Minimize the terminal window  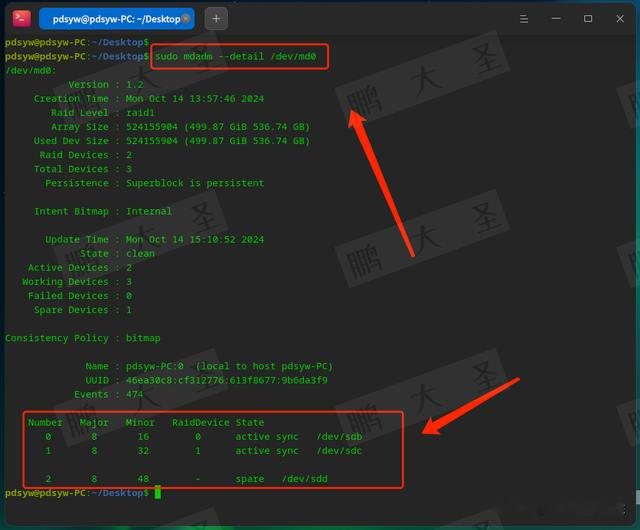coord(556,19)
